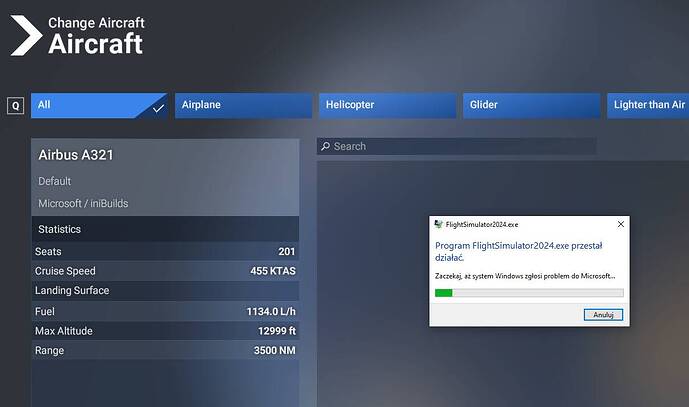Click the Statistics section header
Image resolution: width=689 pixels, height=407 pixels.
(165, 229)
